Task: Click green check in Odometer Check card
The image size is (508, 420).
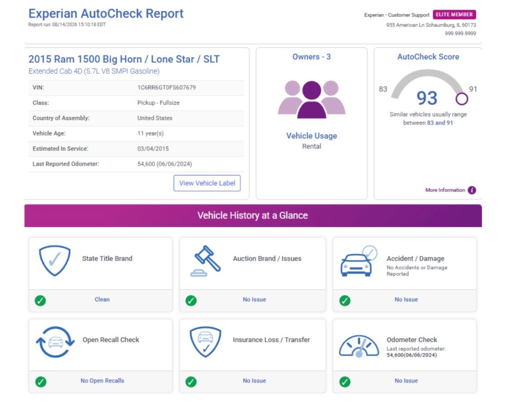Action: [x=345, y=382]
